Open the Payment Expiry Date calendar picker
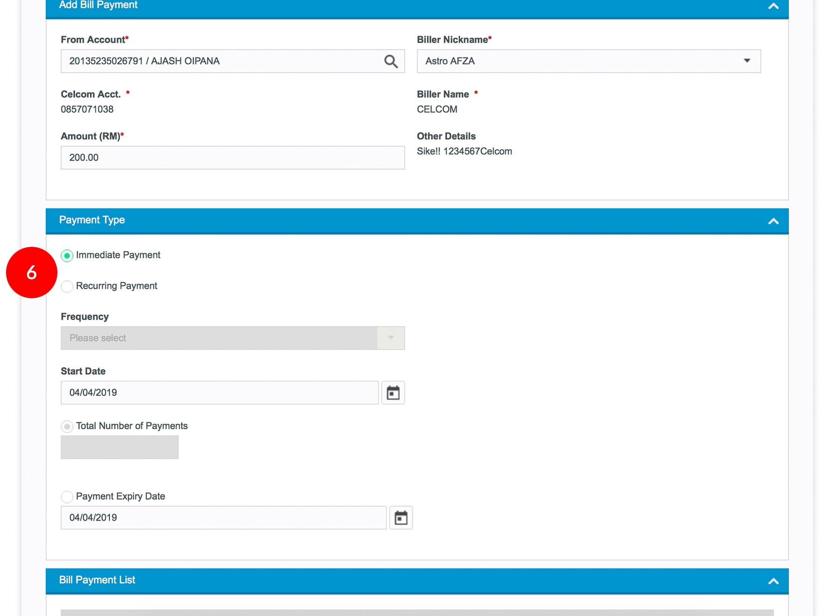Screen dimensions: 840x616 [401, 518]
